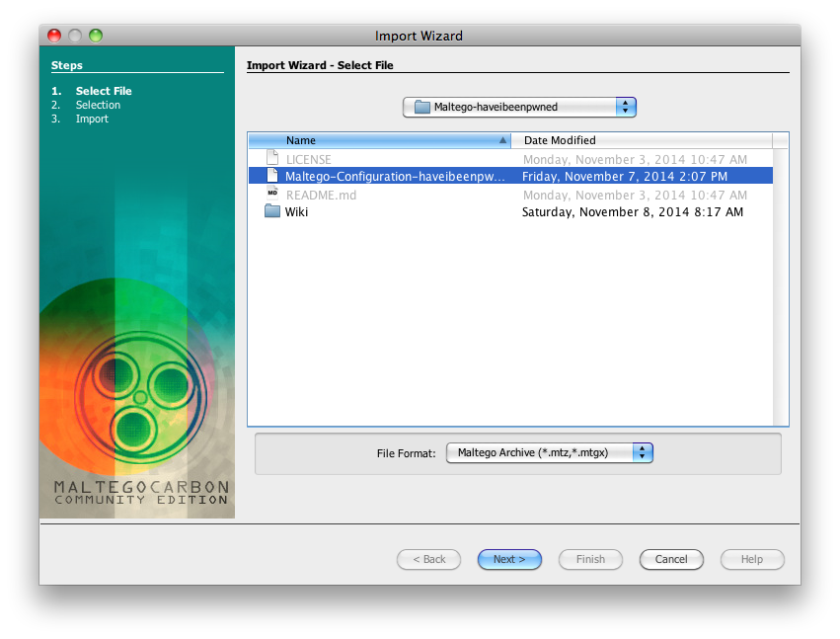Image resolution: width=840 pixels, height=639 pixels.
Task: Click the folder dropdown stepper arrows
Action: [x=626, y=107]
